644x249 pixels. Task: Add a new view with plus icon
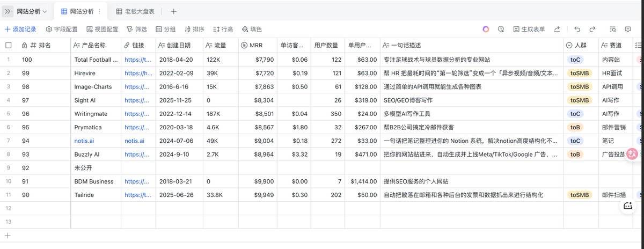click(173, 11)
